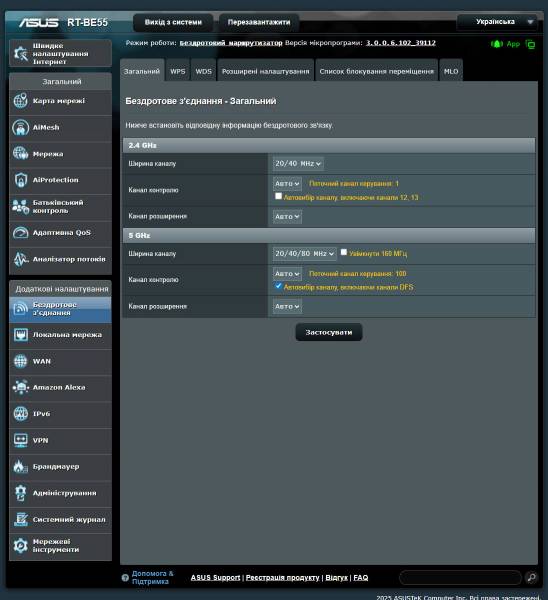Open the Adaptive QoS gauge icon
The height and width of the screenshot is (600, 548).
pos(20,232)
